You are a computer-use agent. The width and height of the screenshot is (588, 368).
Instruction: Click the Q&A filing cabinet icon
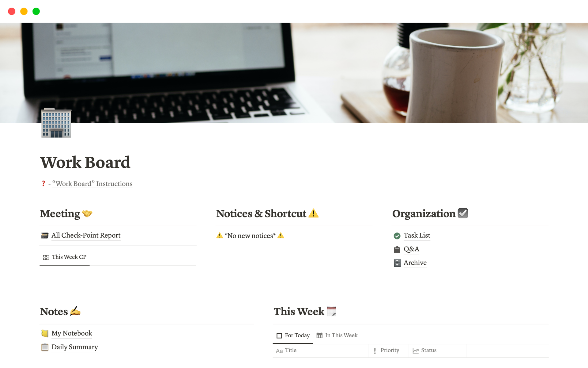397,249
